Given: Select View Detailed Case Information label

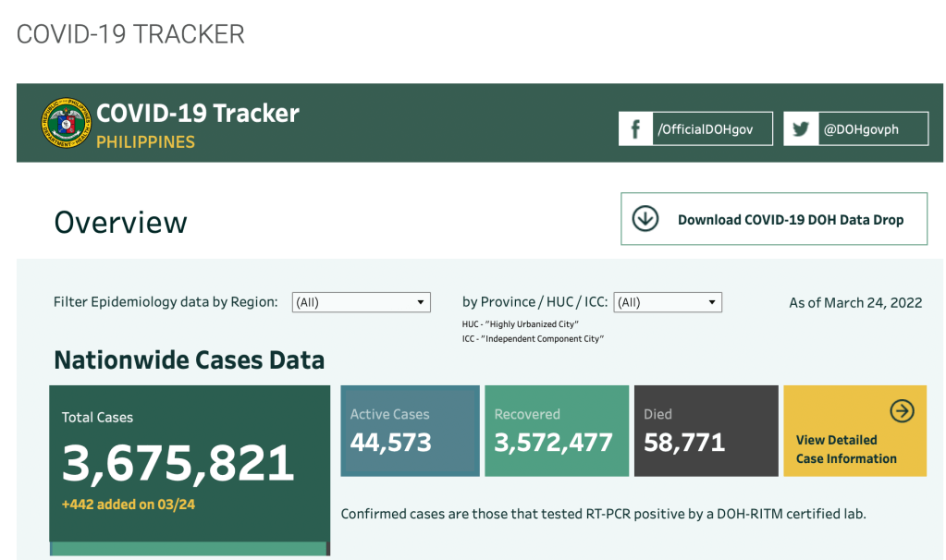Looking at the screenshot, I should [x=845, y=449].
